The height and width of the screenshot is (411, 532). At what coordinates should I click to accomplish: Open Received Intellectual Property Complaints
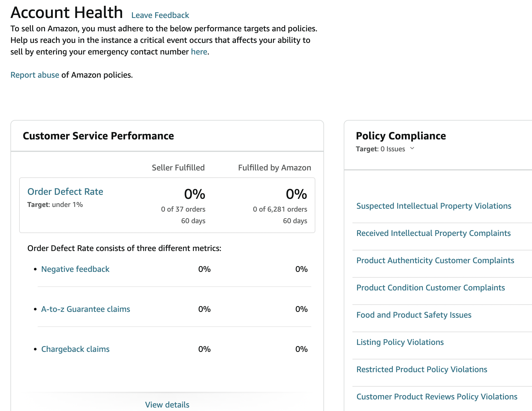click(x=433, y=233)
